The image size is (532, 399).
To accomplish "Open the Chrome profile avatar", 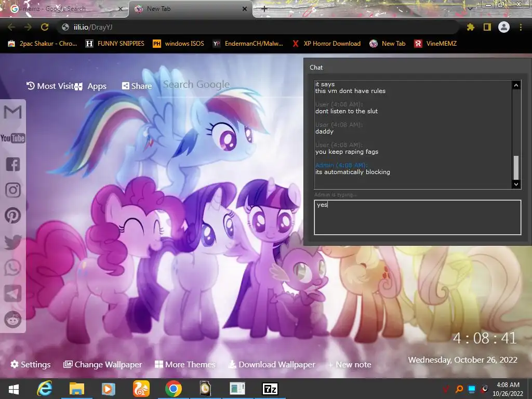I will 504,27.
